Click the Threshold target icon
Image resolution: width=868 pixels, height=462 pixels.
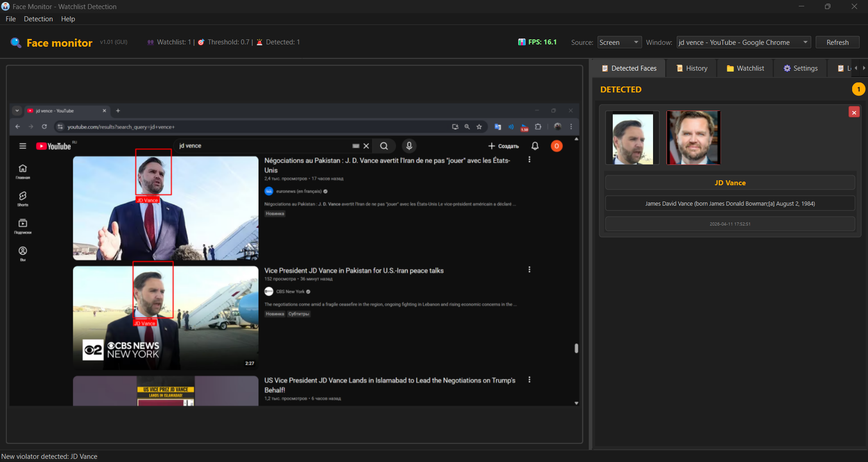pos(201,42)
